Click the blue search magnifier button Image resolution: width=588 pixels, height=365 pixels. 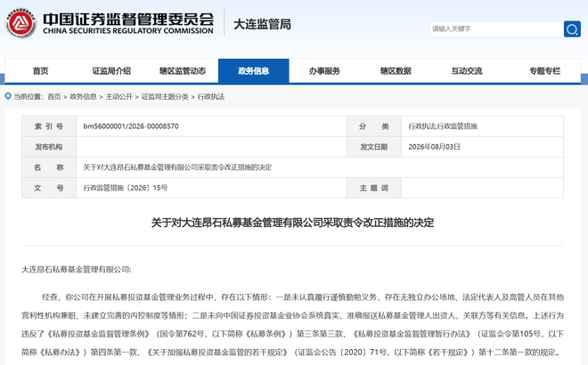coord(572,28)
